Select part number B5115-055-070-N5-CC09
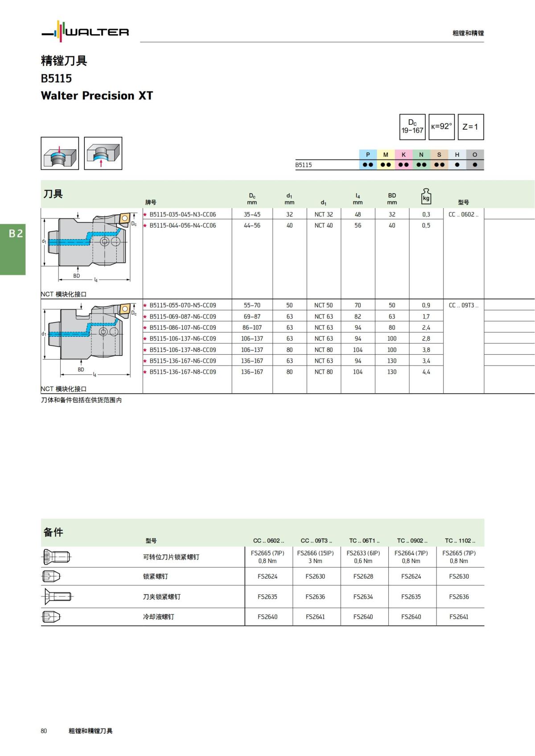 tap(183, 305)
